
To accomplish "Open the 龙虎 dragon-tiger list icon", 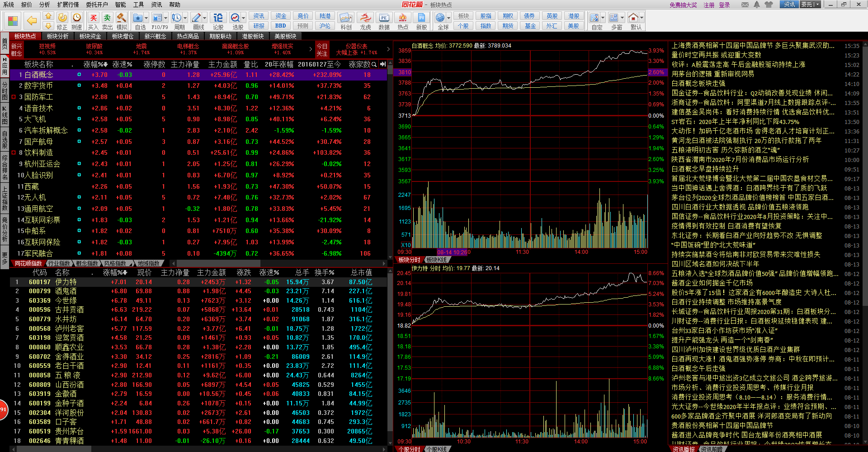I will pyautogui.click(x=365, y=21).
